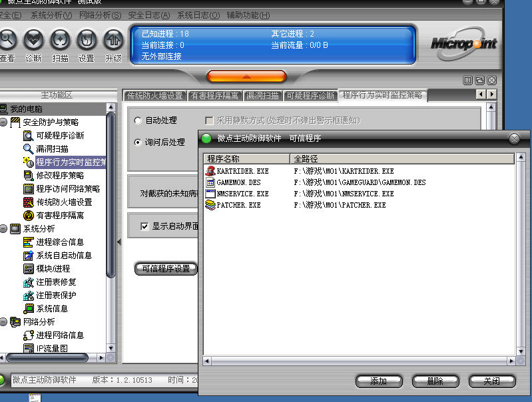
Task: Click the sidebar vertical scrollbar thumb
Action: 111,195
